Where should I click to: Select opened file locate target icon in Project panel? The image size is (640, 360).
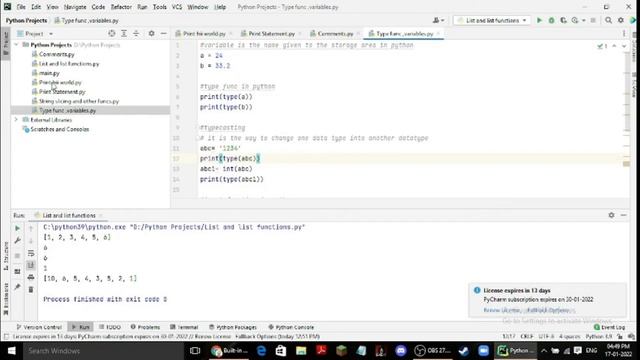(111, 33)
